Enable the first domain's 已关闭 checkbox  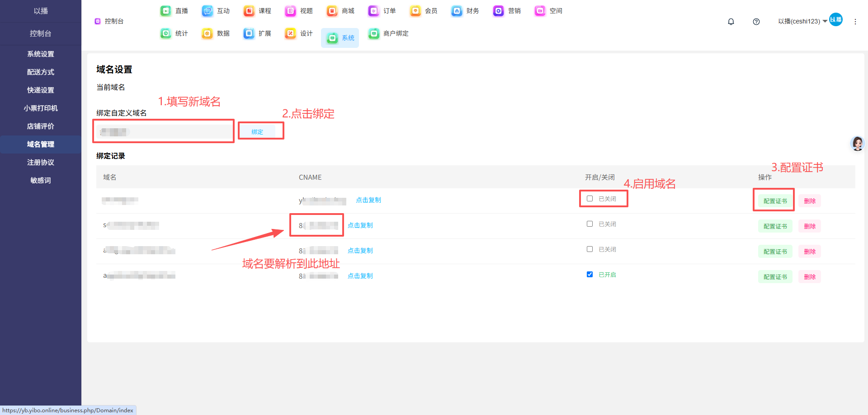pos(590,199)
